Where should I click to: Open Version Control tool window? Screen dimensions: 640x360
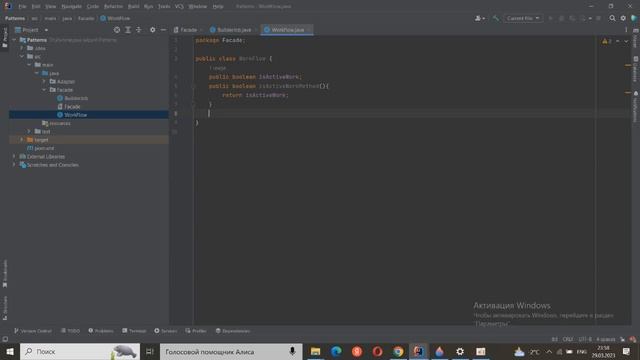point(33,331)
